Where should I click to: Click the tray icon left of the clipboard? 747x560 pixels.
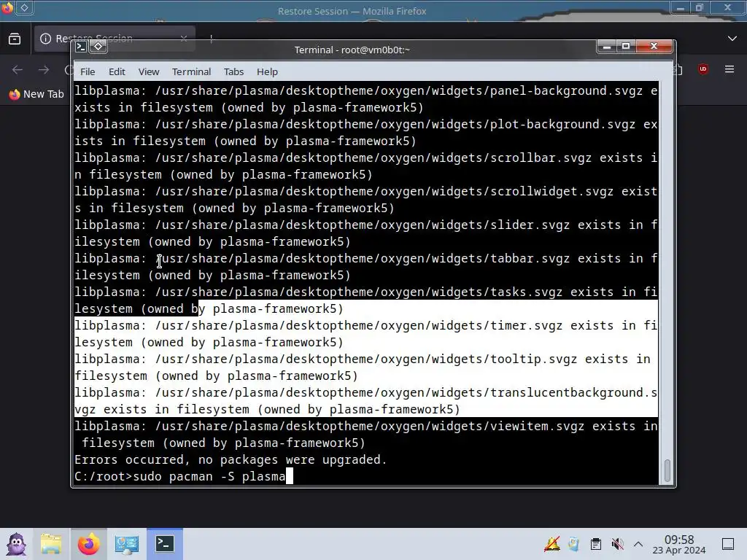click(573, 544)
